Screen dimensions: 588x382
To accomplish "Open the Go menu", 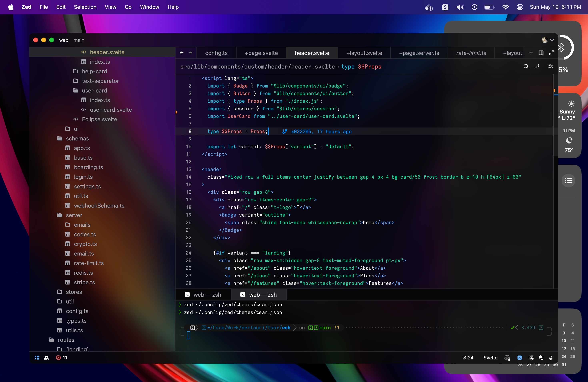I will (x=128, y=7).
